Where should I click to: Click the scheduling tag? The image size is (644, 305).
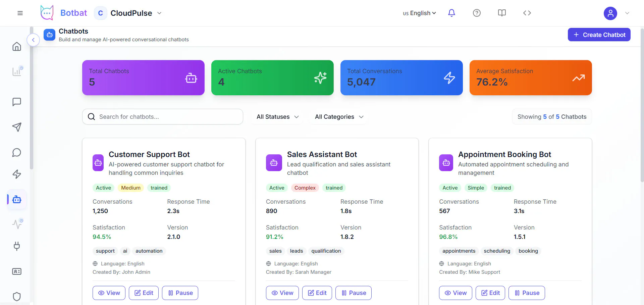coord(497,251)
